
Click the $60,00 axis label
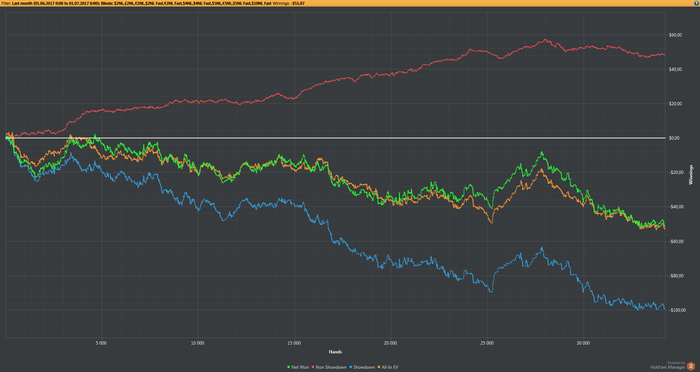pos(675,35)
